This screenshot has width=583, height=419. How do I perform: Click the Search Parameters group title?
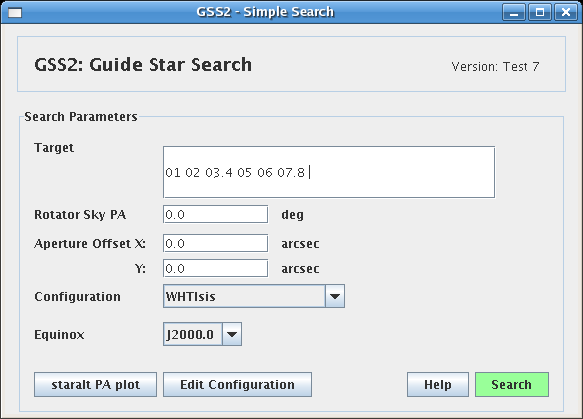[81, 117]
